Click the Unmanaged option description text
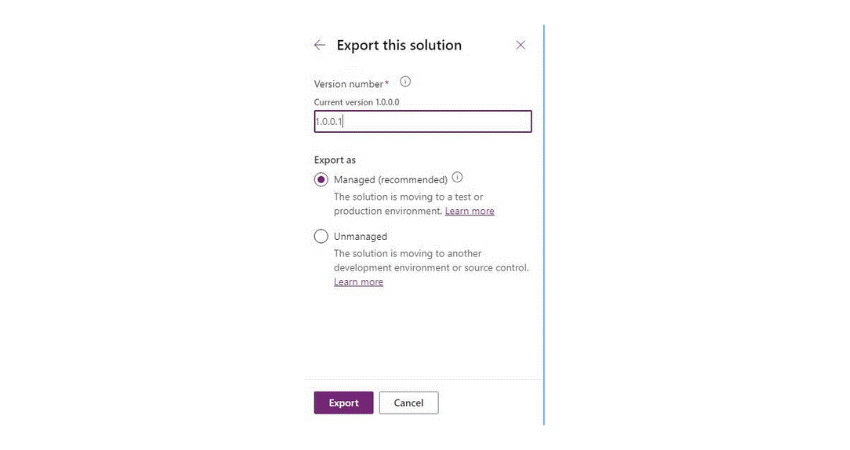Viewport: 850px width, 450px height. click(430, 260)
